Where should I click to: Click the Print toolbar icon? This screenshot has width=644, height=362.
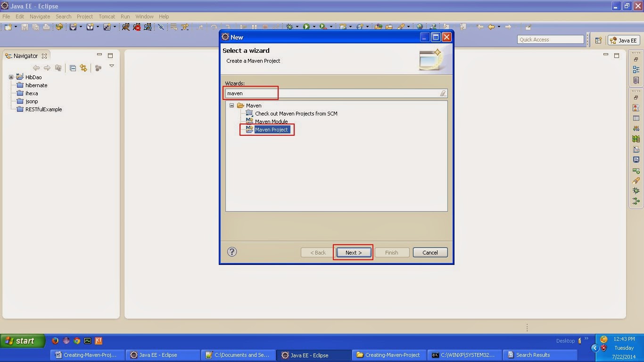[x=46, y=27]
